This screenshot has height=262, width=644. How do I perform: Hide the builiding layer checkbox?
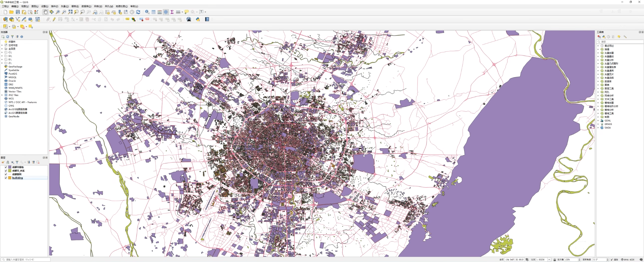coord(6,178)
